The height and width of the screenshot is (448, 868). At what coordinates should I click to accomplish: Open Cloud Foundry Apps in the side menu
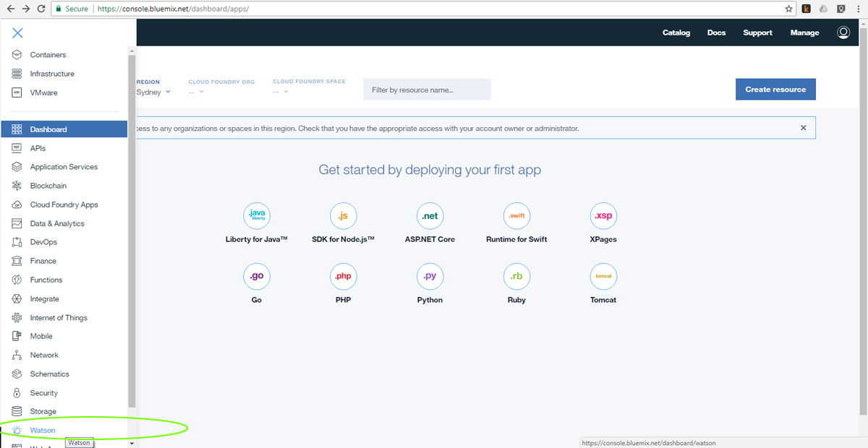pos(64,204)
